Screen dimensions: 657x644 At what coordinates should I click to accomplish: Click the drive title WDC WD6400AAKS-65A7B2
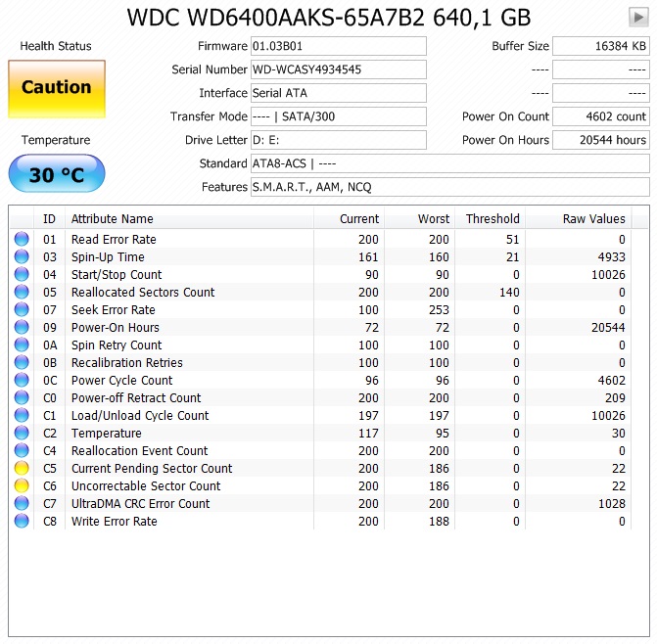point(276,18)
